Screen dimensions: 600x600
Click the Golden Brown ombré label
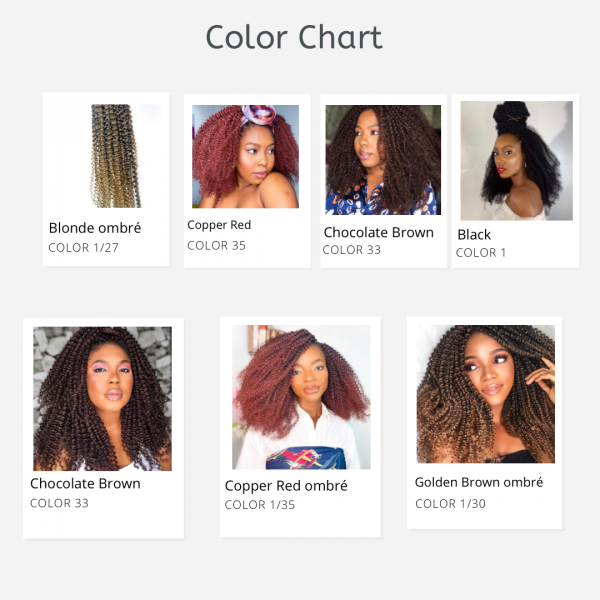(479, 482)
